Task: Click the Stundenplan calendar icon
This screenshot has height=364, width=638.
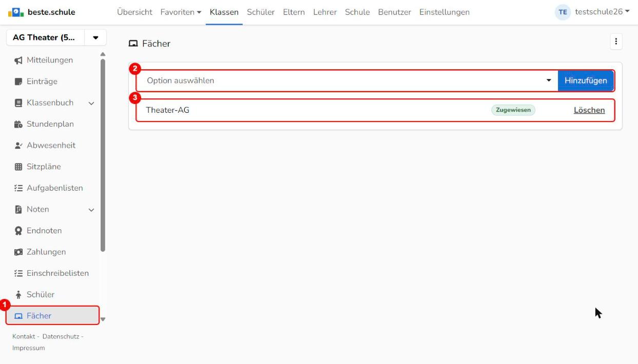Action: coord(18,124)
